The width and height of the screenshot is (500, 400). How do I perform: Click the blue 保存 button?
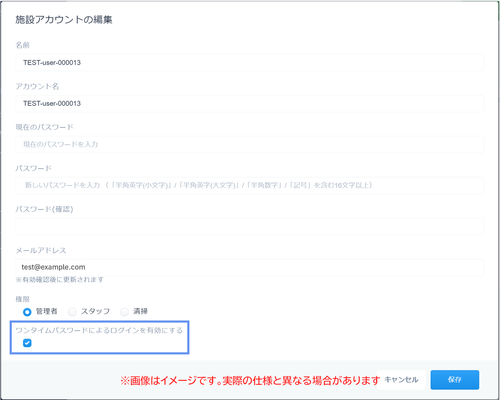point(455,380)
